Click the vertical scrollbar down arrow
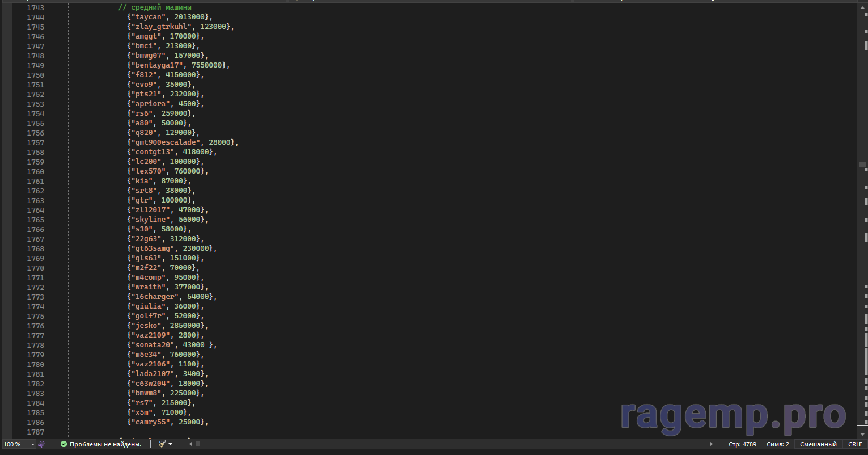This screenshot has height=455, width=868. pos(863,435)
